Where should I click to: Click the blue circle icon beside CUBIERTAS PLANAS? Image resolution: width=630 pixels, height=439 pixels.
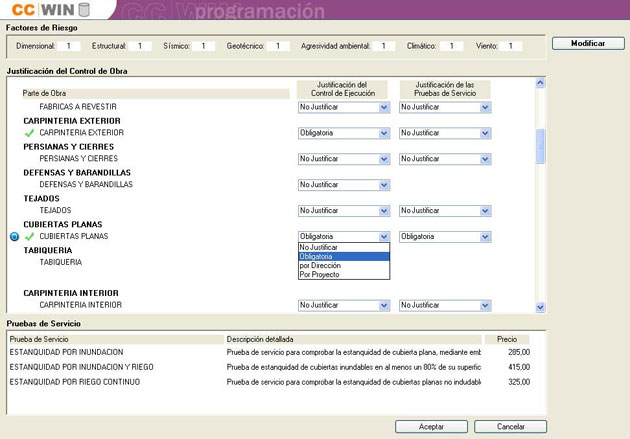(14, 237)
